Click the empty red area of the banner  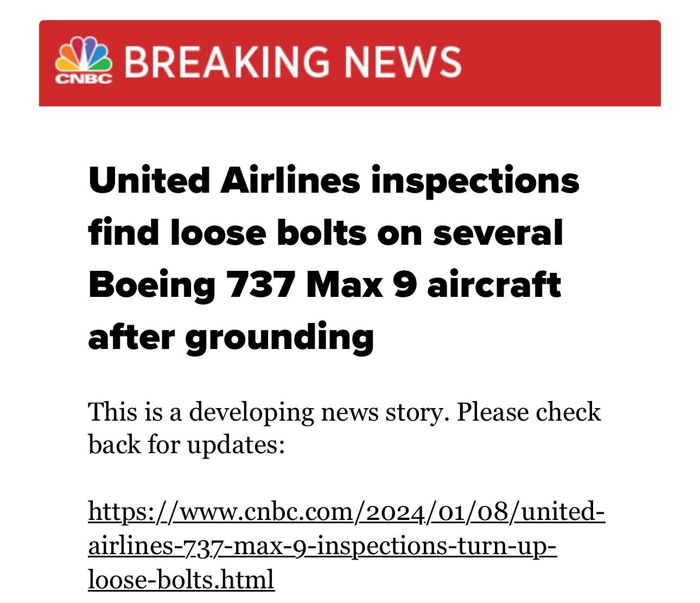559,62
